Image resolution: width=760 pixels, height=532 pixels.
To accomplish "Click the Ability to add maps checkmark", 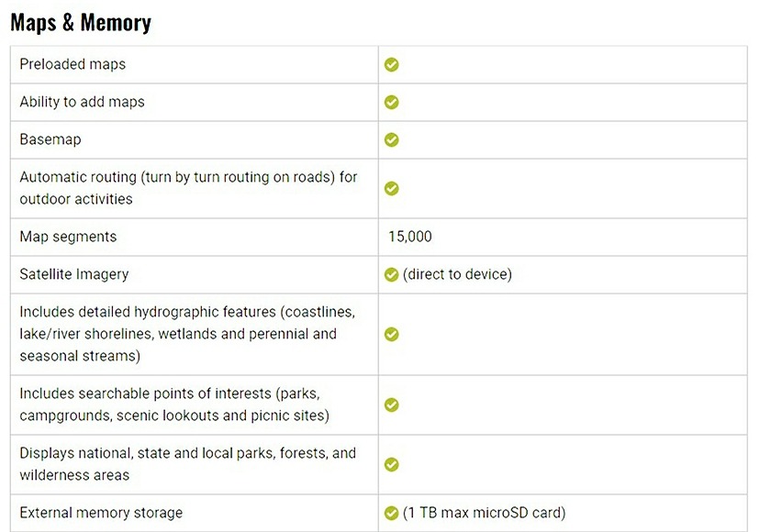I will tap(392, 102).
